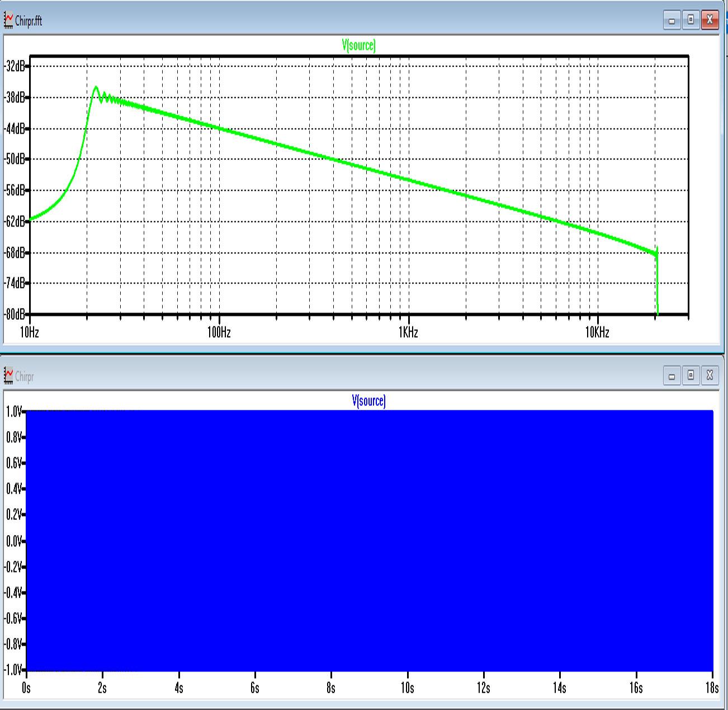
Task: Click the 0.4V voltage axis label
Action: [x=13, y=489]
